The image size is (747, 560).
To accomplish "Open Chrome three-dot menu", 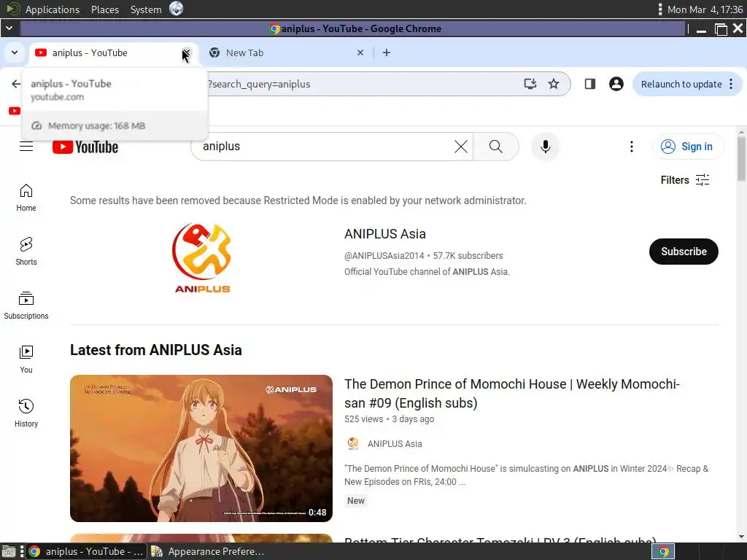I will click(731, 85).
